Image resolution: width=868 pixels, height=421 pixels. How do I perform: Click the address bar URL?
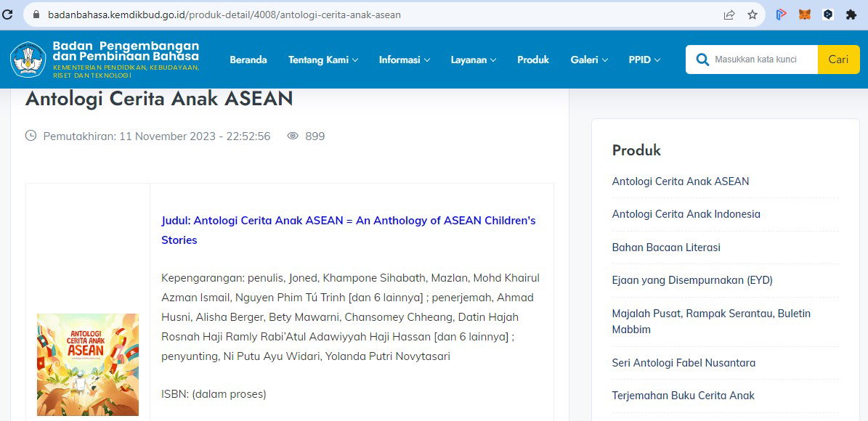pyautogui.click(x=224, y=15)
